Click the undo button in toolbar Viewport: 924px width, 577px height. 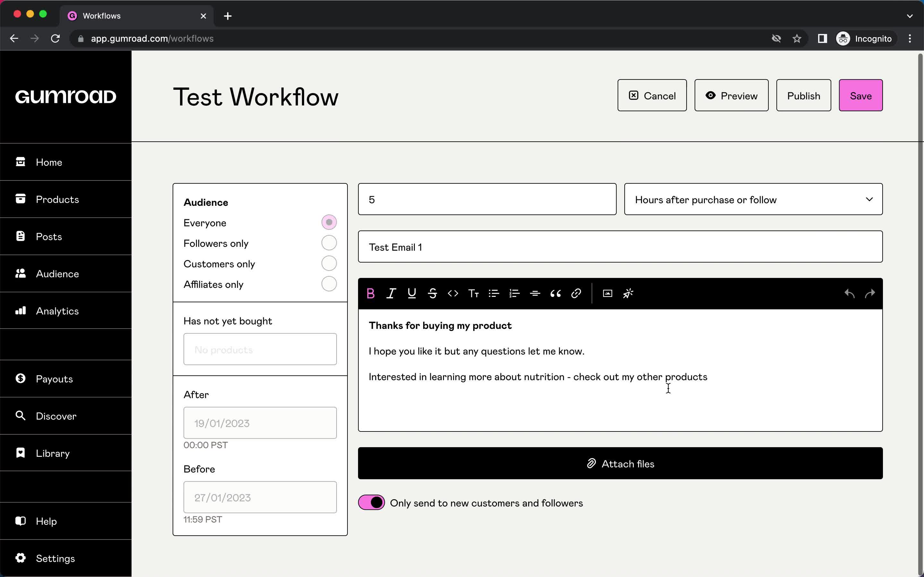coord(850,293)
